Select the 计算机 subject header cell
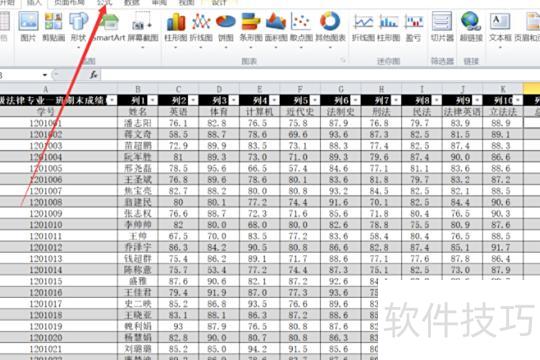 tap(259, 112)
